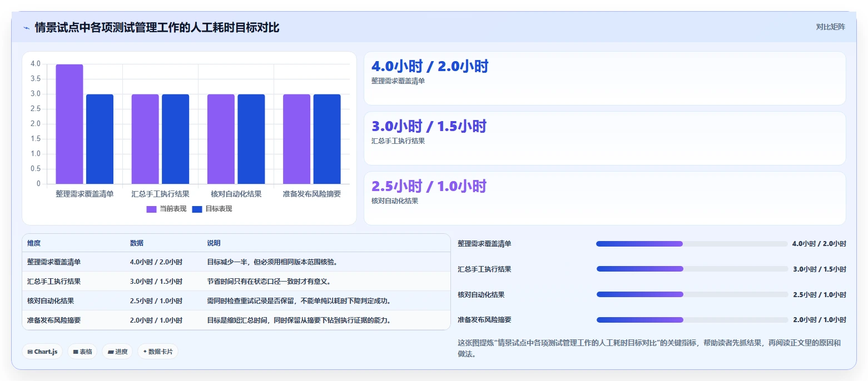Click the 数据卡片 tag
This screenshot has width=868, height=381.
point(158,352)
